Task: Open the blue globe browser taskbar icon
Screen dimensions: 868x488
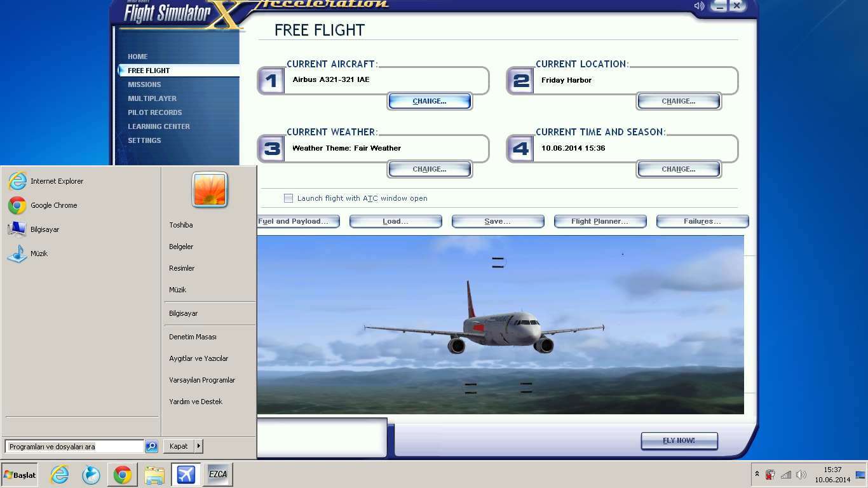Action: click(x=92, y=475)
